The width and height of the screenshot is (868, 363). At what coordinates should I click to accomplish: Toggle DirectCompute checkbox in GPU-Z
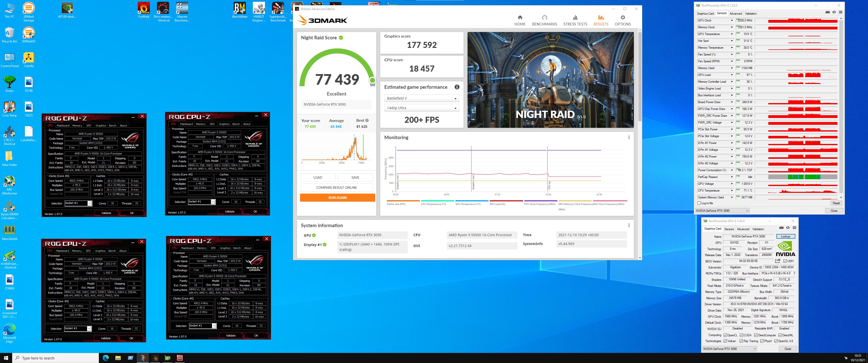tap(756, 335)
